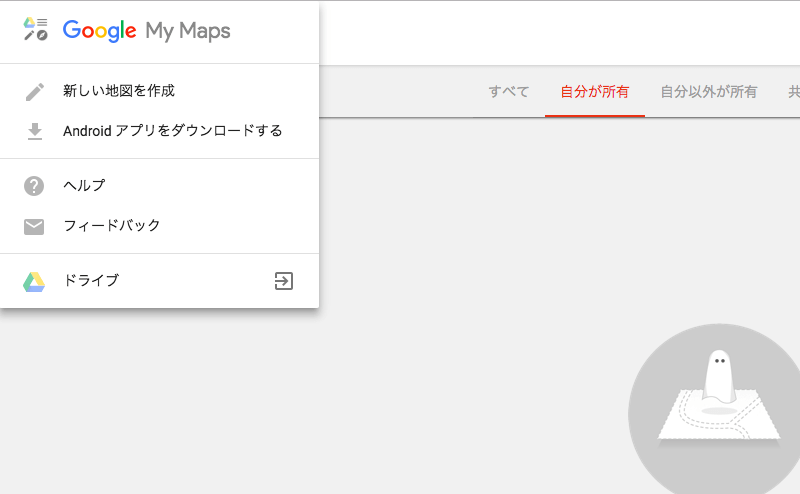Click the question mark help icon
The width and height of the screenshot is (800, 494).
[34, 186]
